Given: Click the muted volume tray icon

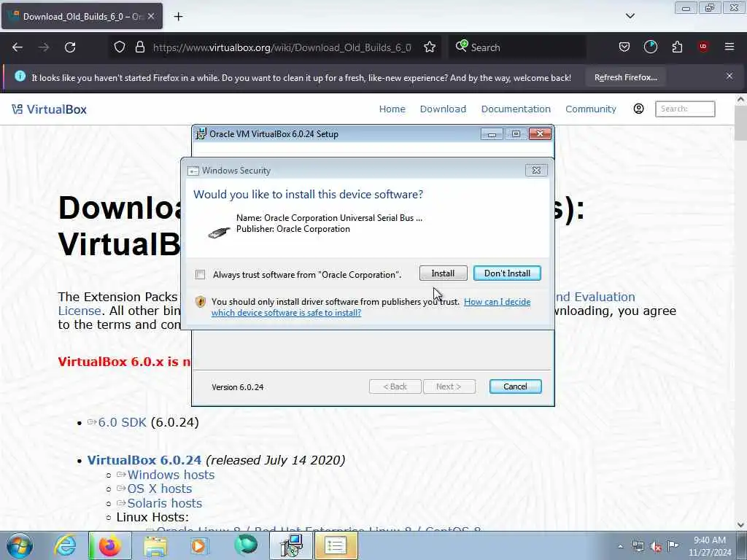Looking at the screenshot, I should (x=656, y=547).
